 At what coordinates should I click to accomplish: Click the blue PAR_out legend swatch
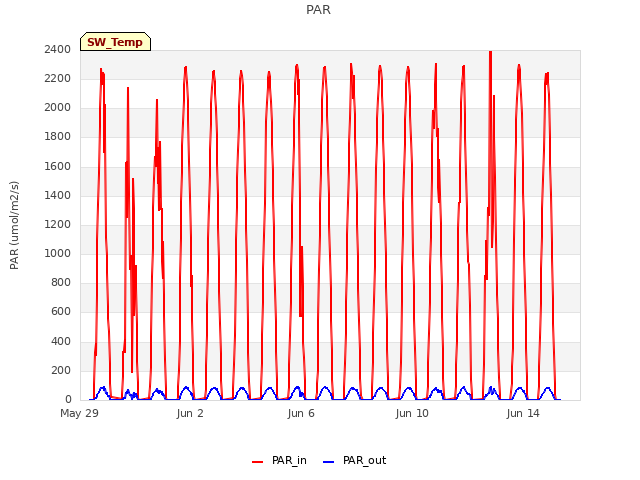(329, 462)
